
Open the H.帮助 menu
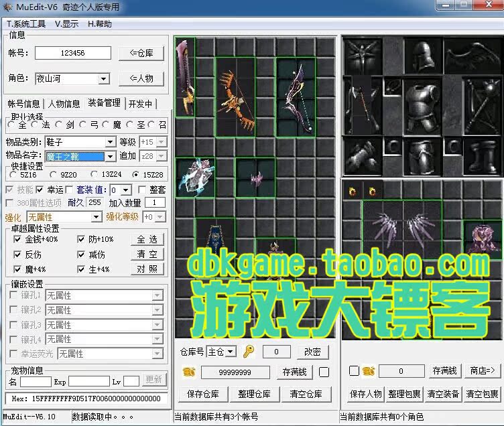100,24
